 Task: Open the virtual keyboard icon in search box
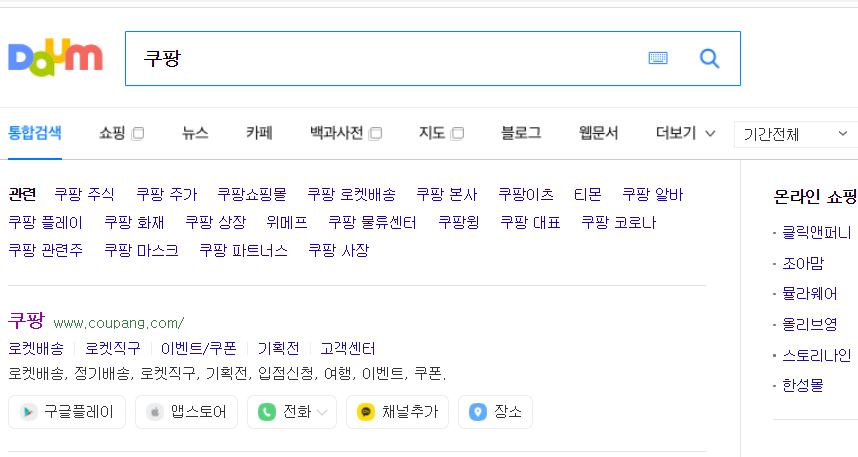pos(658,58)
